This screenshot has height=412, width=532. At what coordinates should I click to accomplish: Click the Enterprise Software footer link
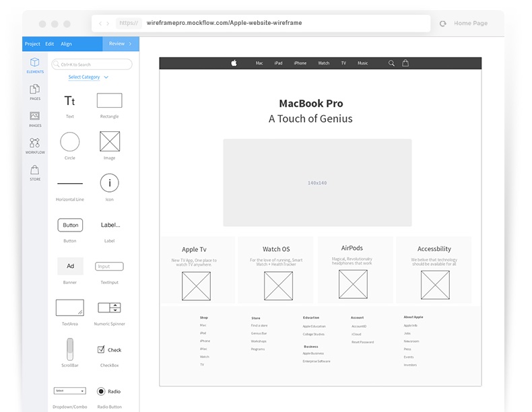tap(317, 361)
